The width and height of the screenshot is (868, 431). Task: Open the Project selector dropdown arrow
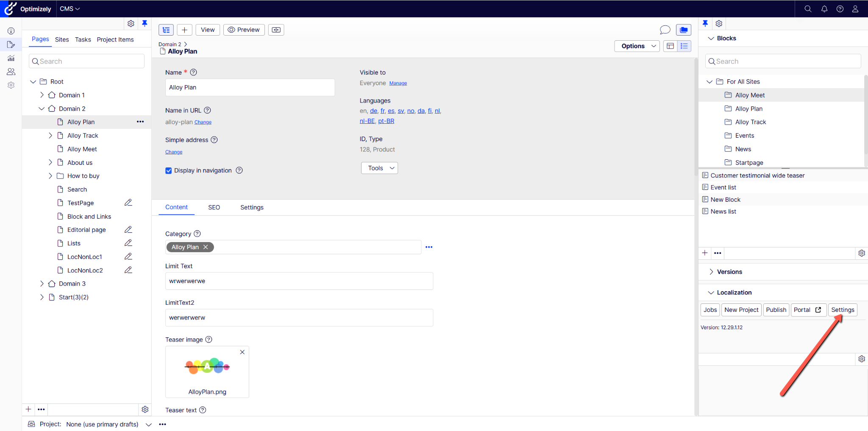click(x=148, y=424)
